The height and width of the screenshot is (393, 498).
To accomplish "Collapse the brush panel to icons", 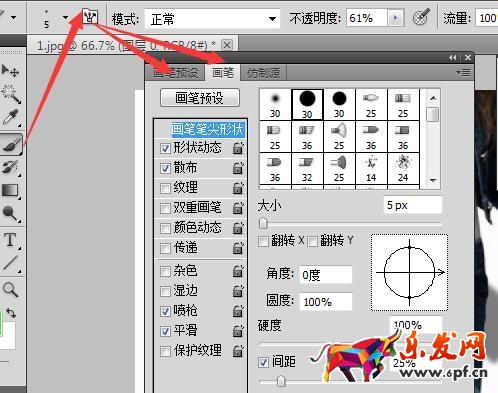I will [x=452, y=58].
